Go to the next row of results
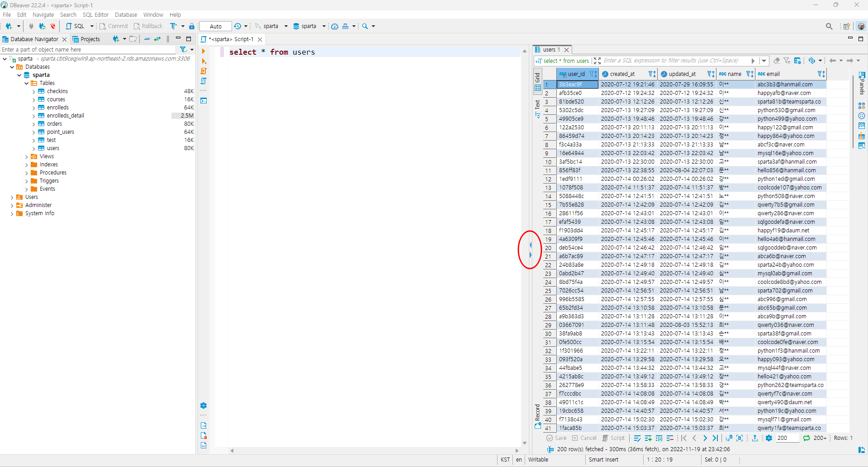Image resolution: width=868 pixels, height=467 pixels. click(705, 438)
